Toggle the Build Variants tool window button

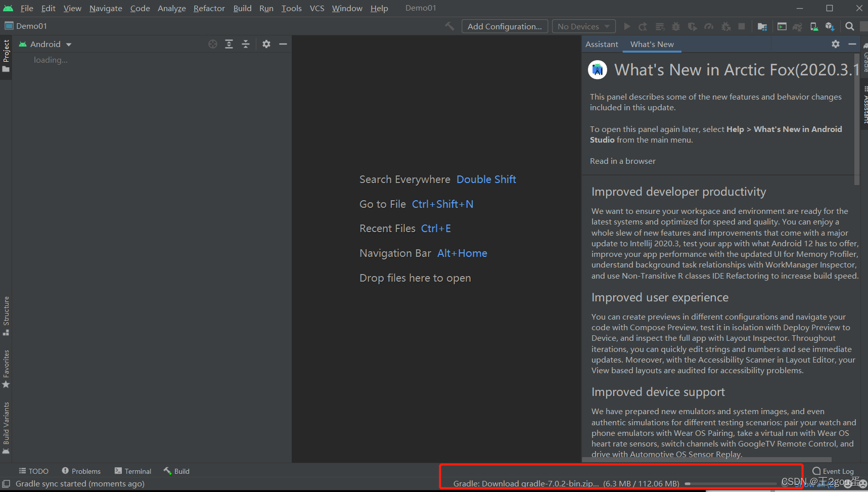[6, 428]
